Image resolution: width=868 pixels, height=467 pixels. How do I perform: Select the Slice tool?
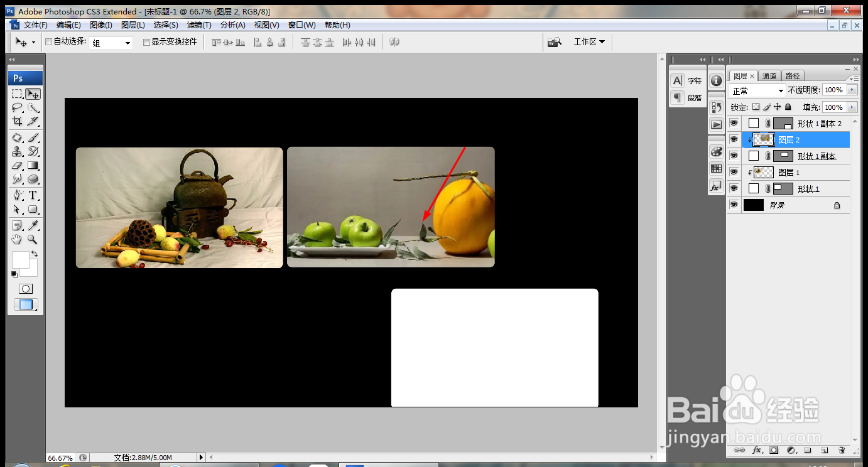pyautogui.click(x=33, y=121)
